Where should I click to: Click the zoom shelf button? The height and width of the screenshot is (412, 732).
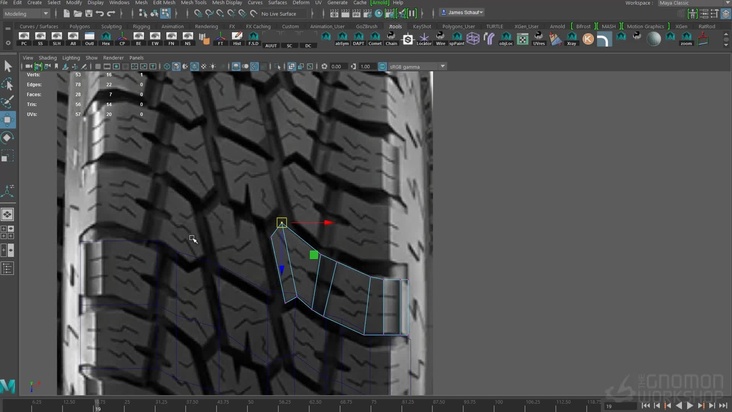click(686, 38)
